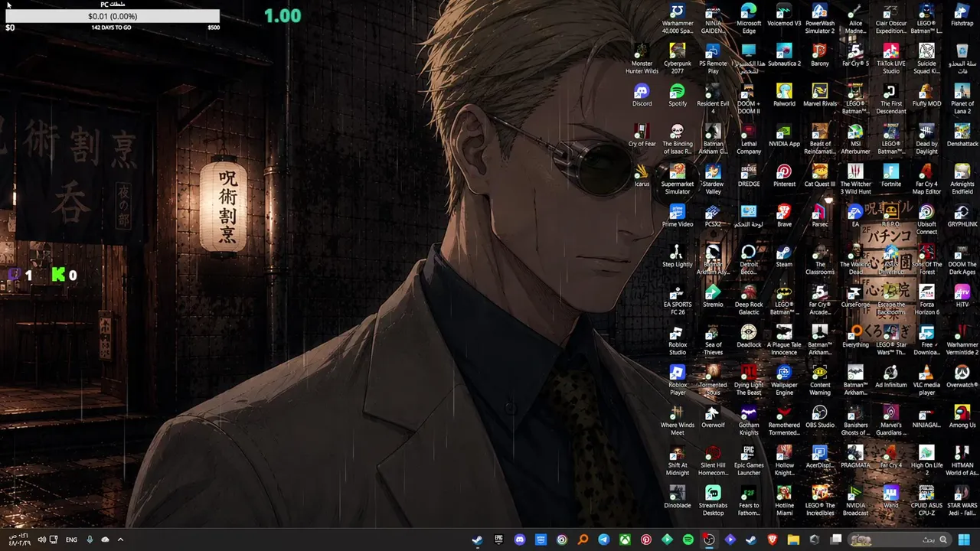Image resolution: width=980 pixels, height=551 pixels.
Task: Click the Xbox icon in the taskbar
Action: pyautogui.click(x=625, y=540)
